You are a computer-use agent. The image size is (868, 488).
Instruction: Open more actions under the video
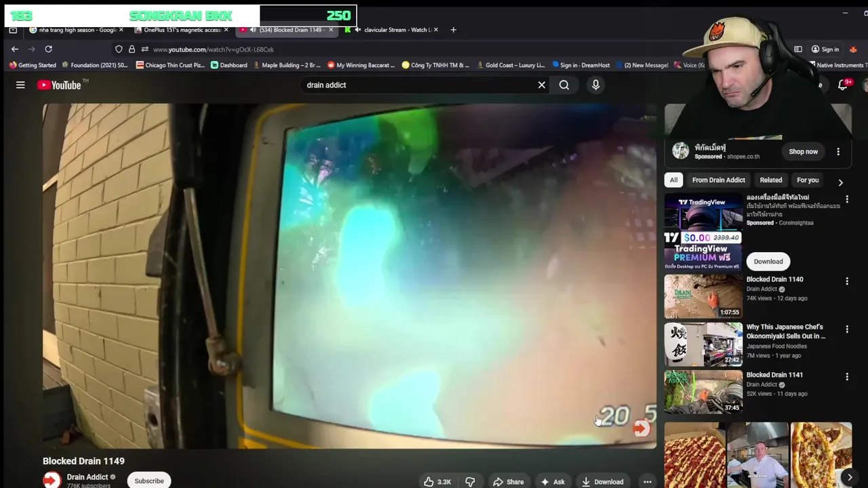click(x=648, y=481)
